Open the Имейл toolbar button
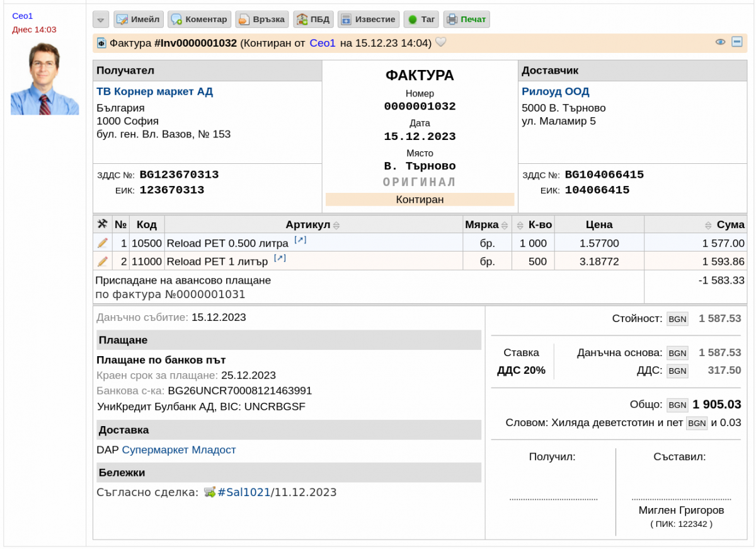The image size is (756, 549). click(x=139, y=20)
